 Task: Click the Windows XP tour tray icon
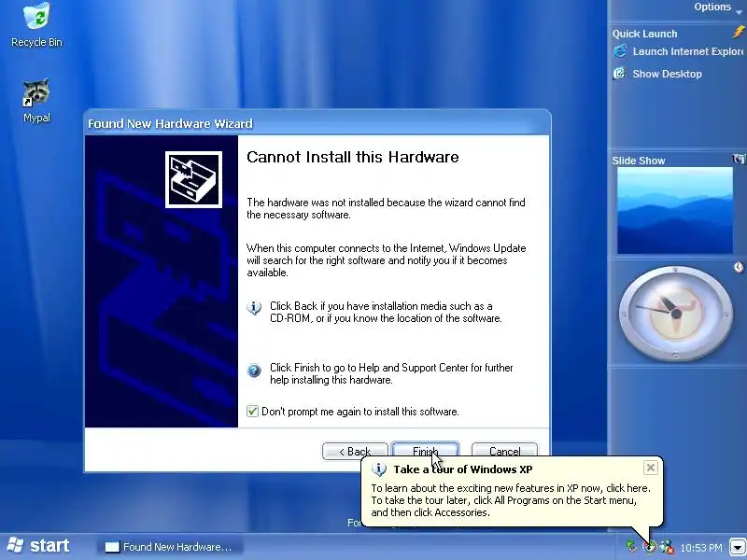click(x=649, y=546)
